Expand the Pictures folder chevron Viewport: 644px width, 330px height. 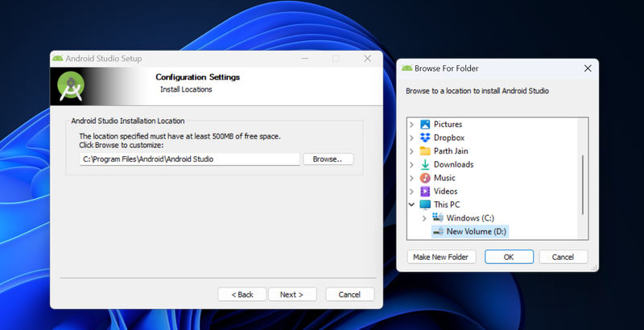412,124
